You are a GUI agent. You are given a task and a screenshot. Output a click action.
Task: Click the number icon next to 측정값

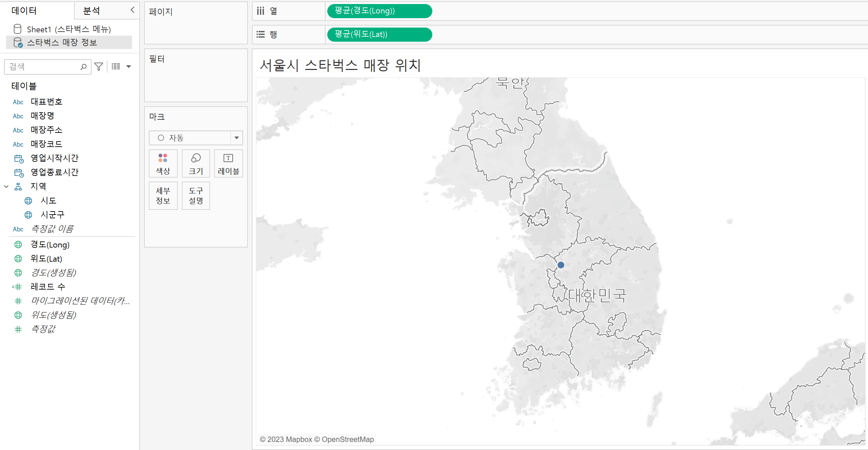18,329
